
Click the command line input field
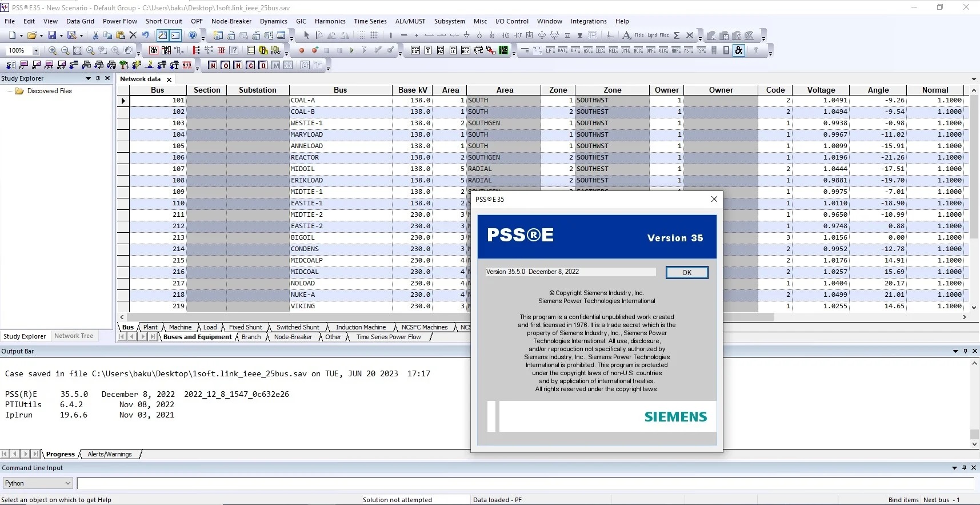pos(526,483)
